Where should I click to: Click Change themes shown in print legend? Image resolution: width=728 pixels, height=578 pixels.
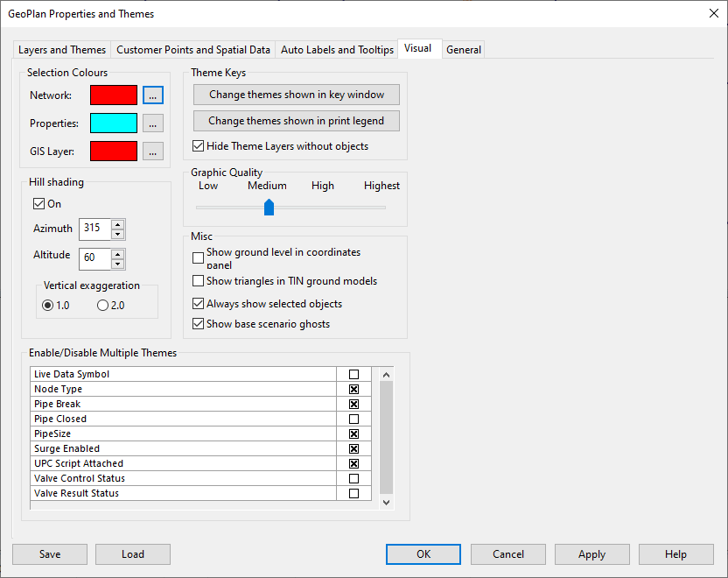297,121
